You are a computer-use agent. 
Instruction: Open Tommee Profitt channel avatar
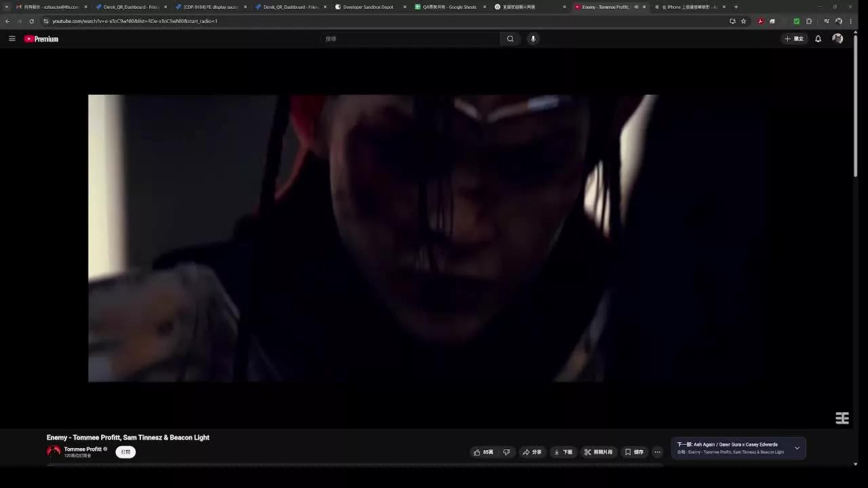54,451
